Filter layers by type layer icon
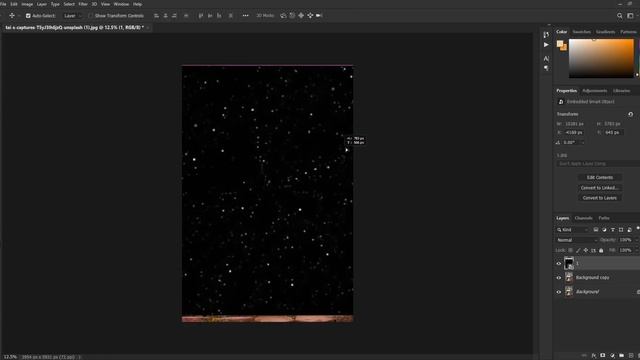 click(x=613, y=230)
